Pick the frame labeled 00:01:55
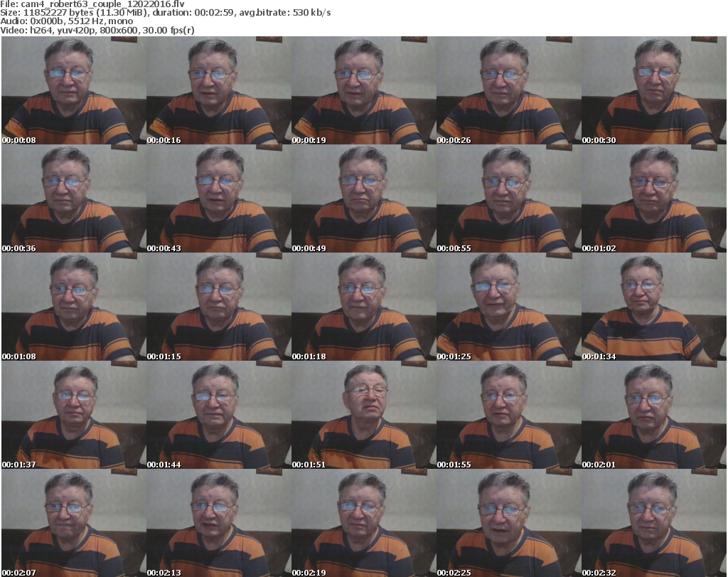The image size is (728, 577). point(508,415)
